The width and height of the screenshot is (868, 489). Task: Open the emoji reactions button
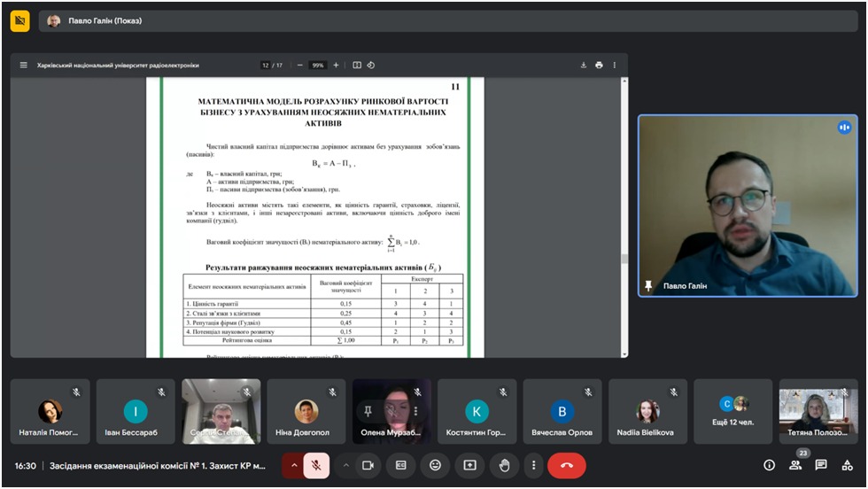tap(435, 465)
